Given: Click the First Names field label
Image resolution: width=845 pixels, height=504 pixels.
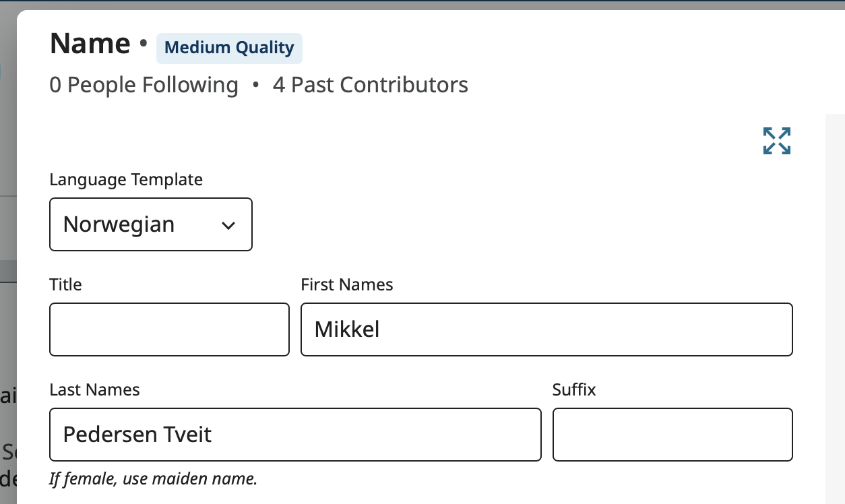Looking at the screenshot, I should (346, 284).
